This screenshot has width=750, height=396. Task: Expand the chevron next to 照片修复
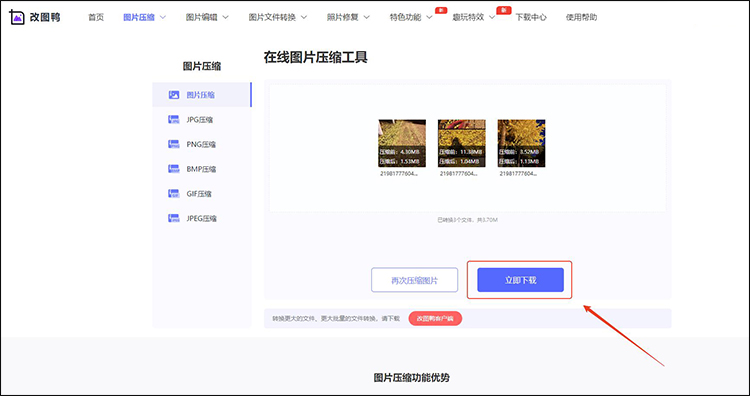tap(366, 17)
